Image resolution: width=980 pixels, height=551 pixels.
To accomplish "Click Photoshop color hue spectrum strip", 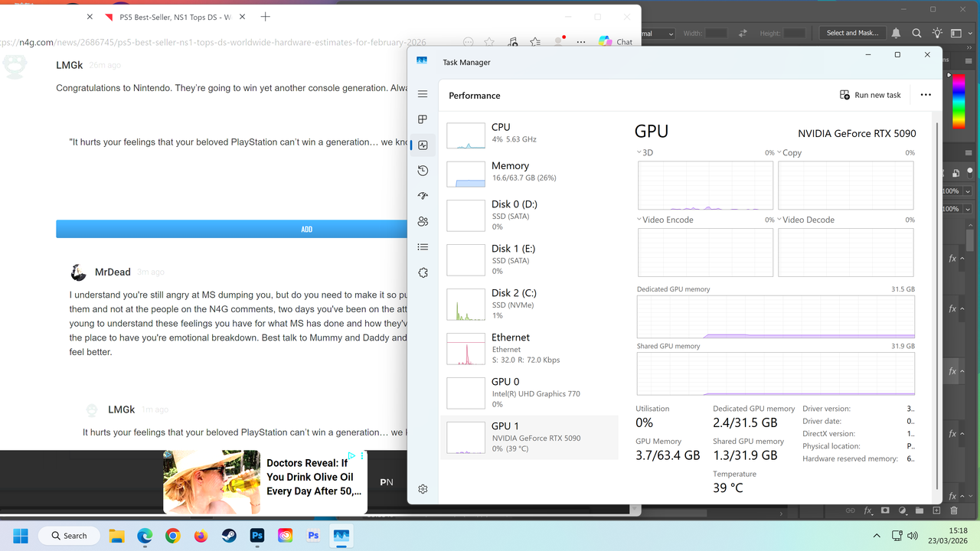I will click(x=958, y=102).
